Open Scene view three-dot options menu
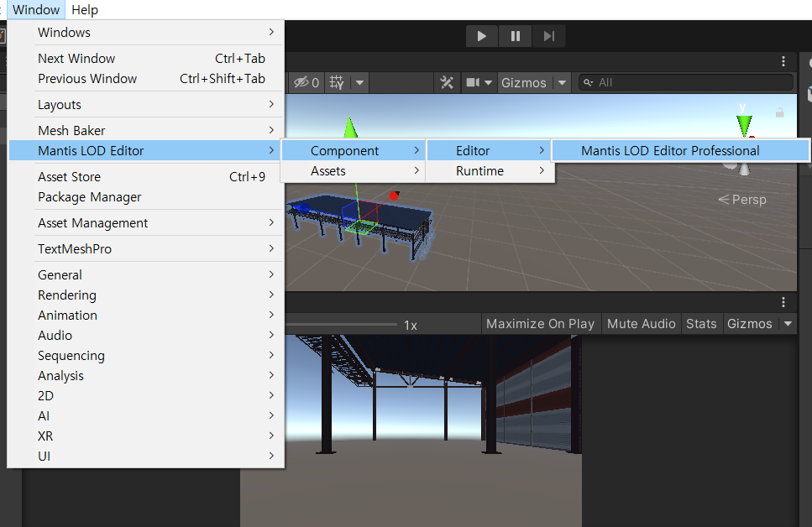This screenshot has height=527, width=812. (783, 61)
